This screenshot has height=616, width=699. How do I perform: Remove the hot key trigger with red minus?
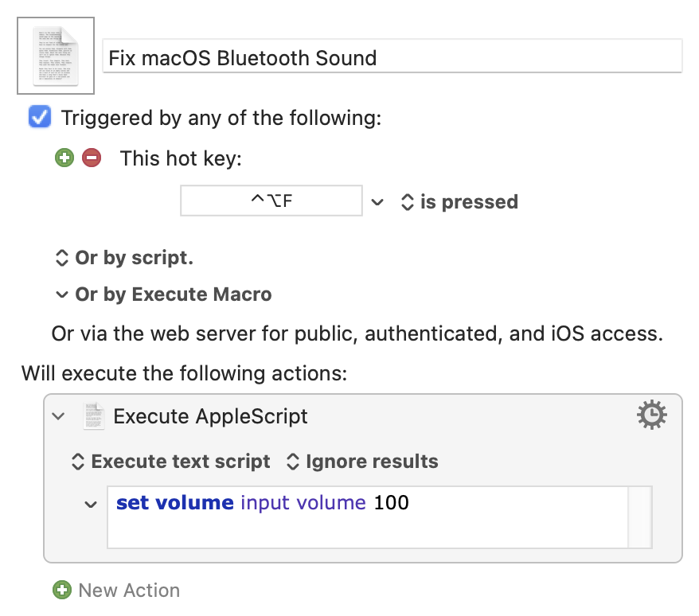point(92,158)
